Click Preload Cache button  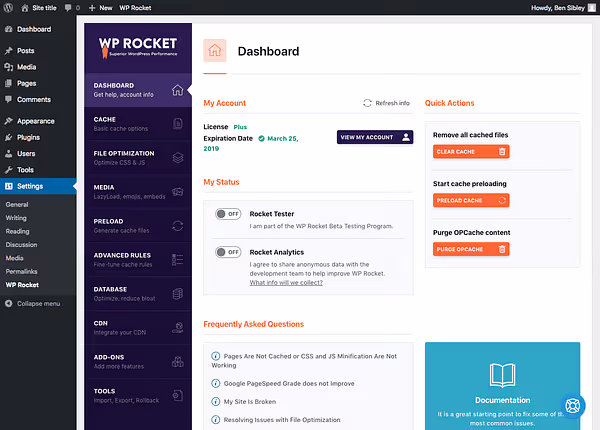471,200
